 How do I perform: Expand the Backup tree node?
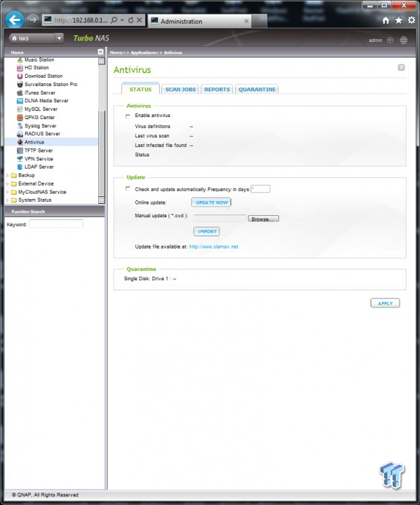click(7, 175)
